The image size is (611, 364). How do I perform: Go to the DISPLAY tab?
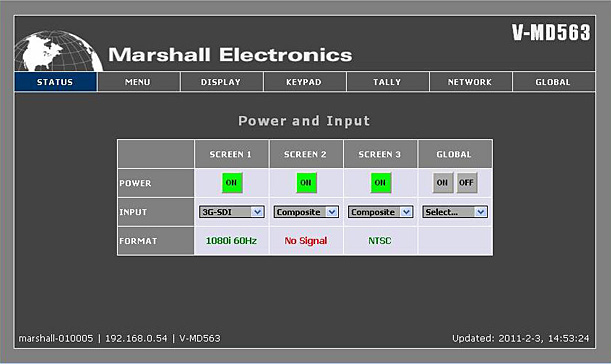pos(222,82)
